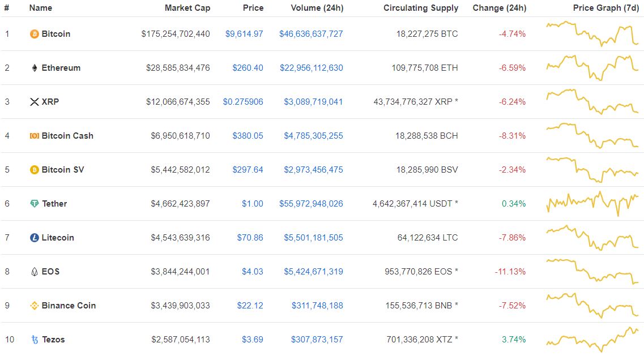Click the Litecoin logo icon
This screenshot has width=644, height=356.
[x=35, y=237]
